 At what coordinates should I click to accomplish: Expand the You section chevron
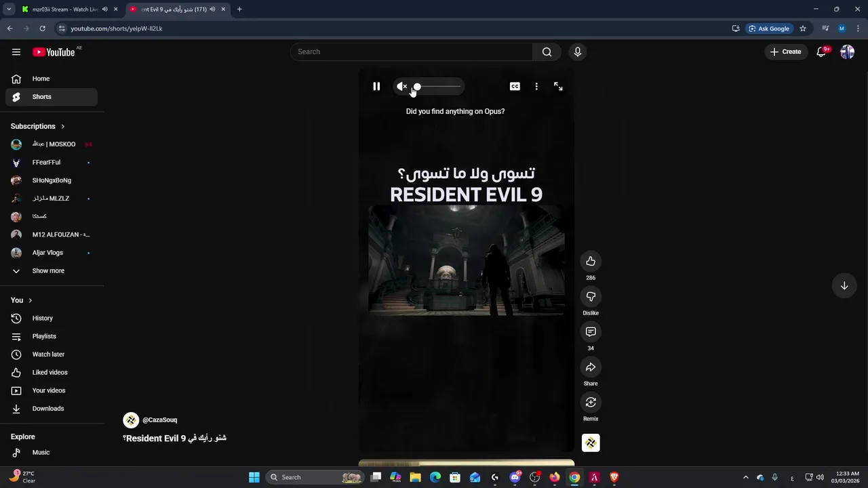pos(30,300)
